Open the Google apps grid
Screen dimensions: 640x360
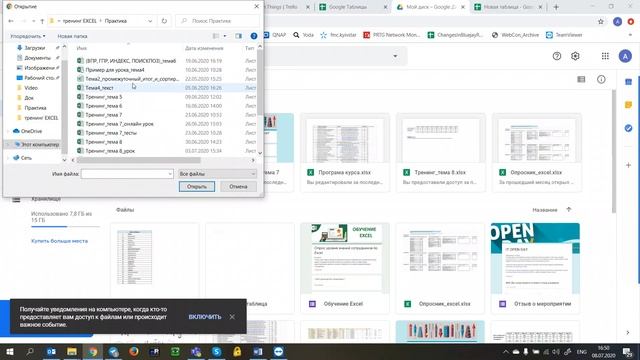click(x=605, y=56)
